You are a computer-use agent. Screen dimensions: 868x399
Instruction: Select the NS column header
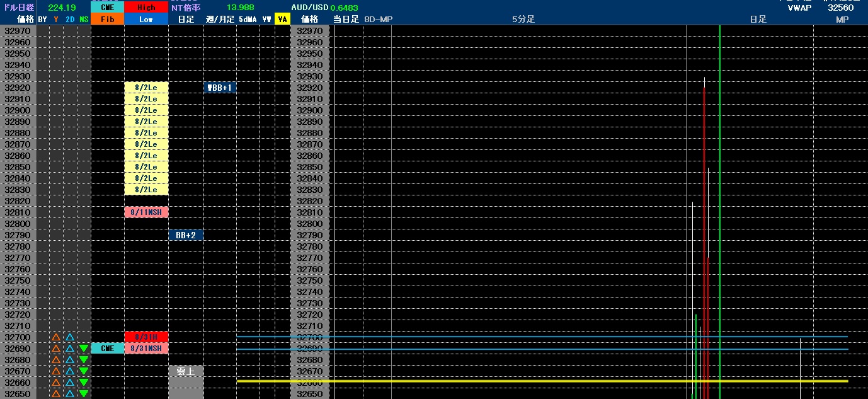tap(84, 20)
